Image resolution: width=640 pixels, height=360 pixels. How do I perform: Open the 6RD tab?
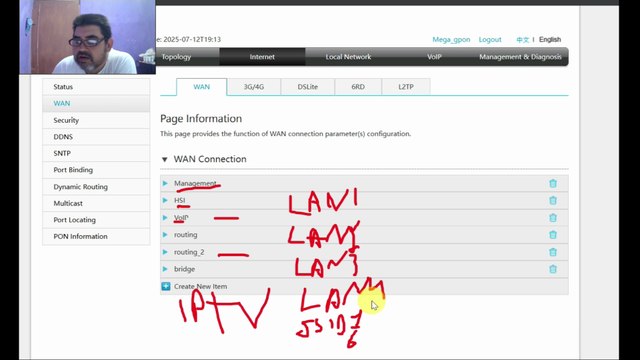coord(358,87)
